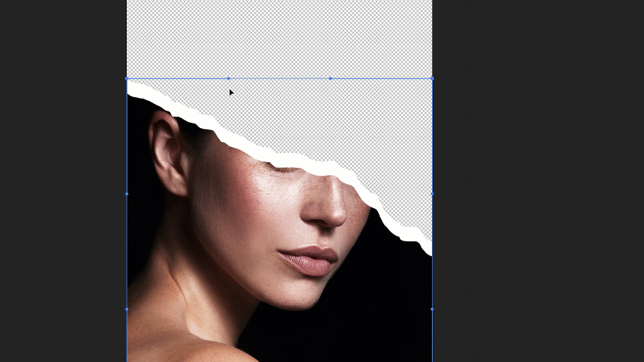This screenshot has height=362, width=644.
Task: Click the upper handle on the left edge
Action: tap(127, 194)
